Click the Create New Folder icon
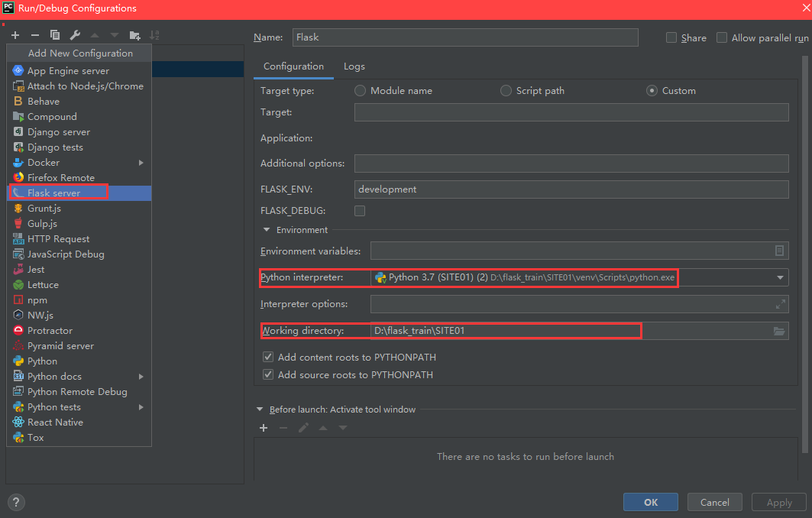Image resolution: width=812 pixels, height=518 pixels. [x=134, y=35]
